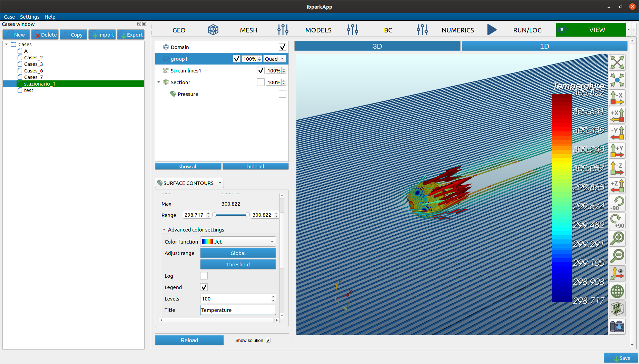Toggle Show solution checkbox

(x=268, y=341)
